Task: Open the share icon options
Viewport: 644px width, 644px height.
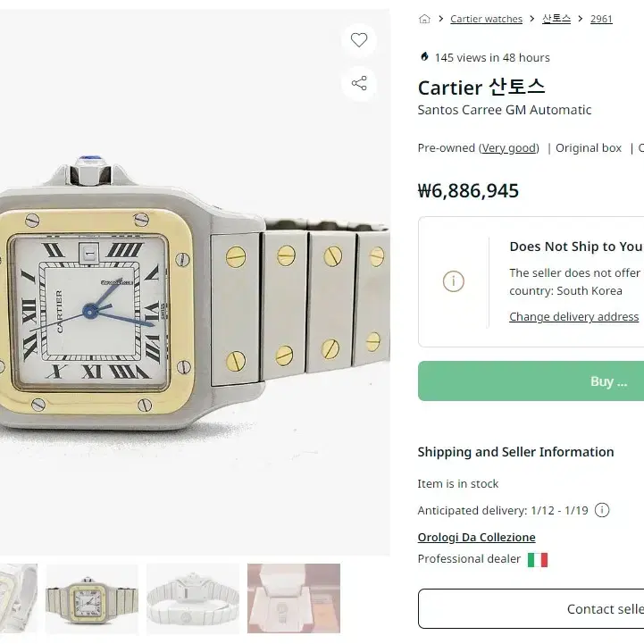Action: coord(358,83)
